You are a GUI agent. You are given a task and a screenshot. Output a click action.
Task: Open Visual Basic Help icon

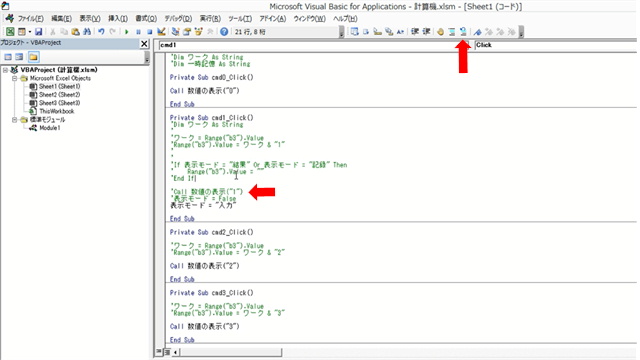224,31
